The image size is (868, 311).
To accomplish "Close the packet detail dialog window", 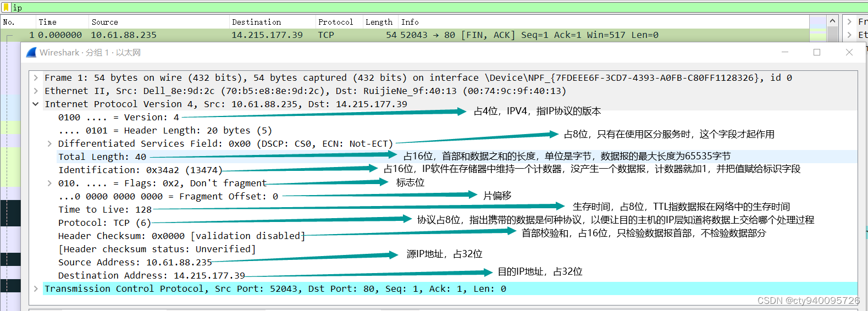I will click(849, 52).
